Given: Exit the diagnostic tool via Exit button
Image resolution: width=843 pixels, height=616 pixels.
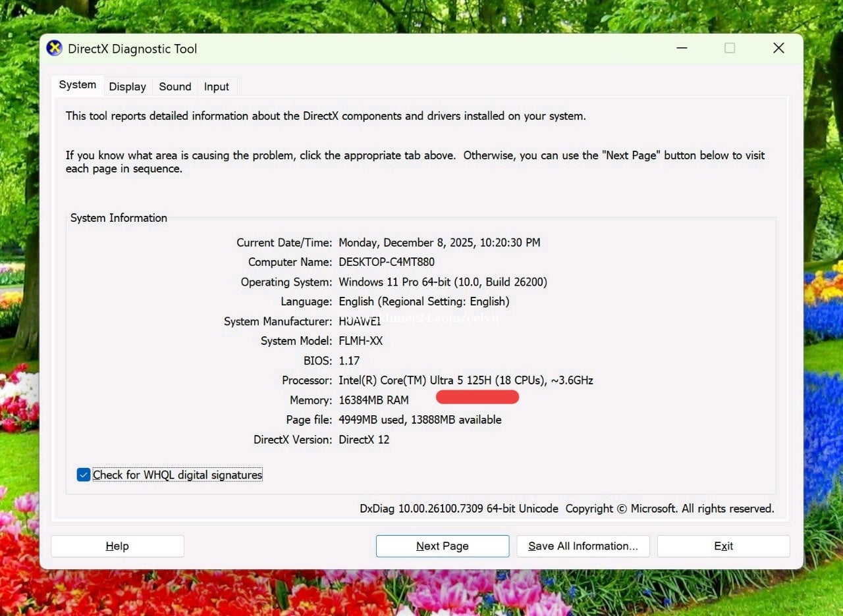Looking at the screenshot, I should (x=723, y=546).
